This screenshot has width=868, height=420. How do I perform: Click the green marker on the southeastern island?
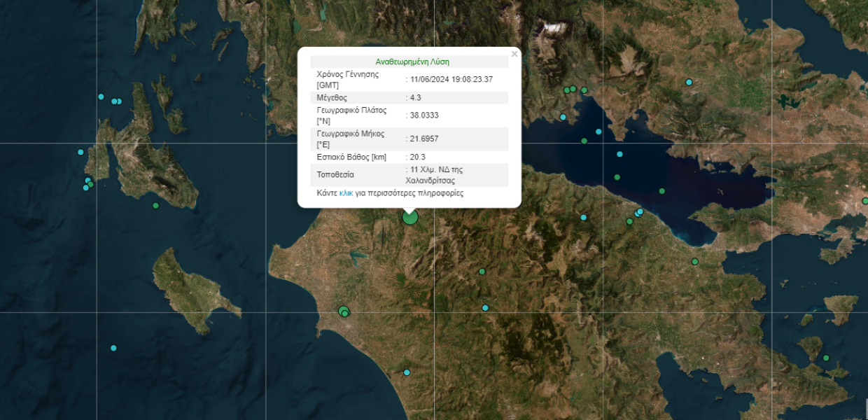pyautogui.click(x=826, y=358)
